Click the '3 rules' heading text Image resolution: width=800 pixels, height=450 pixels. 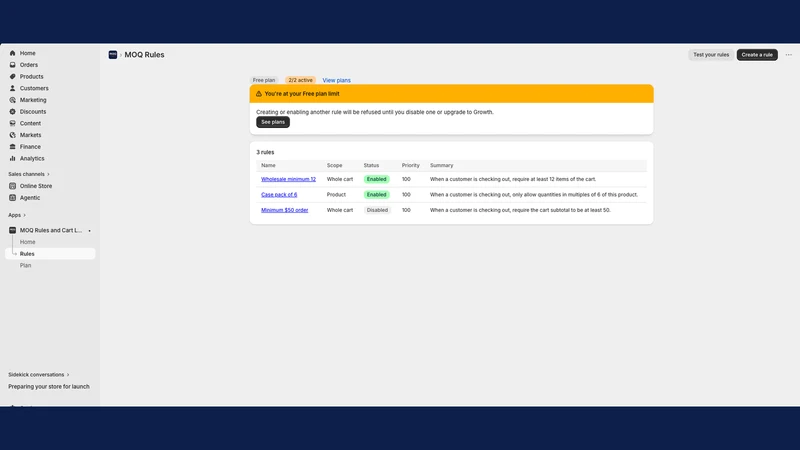(x=265, y=152)
